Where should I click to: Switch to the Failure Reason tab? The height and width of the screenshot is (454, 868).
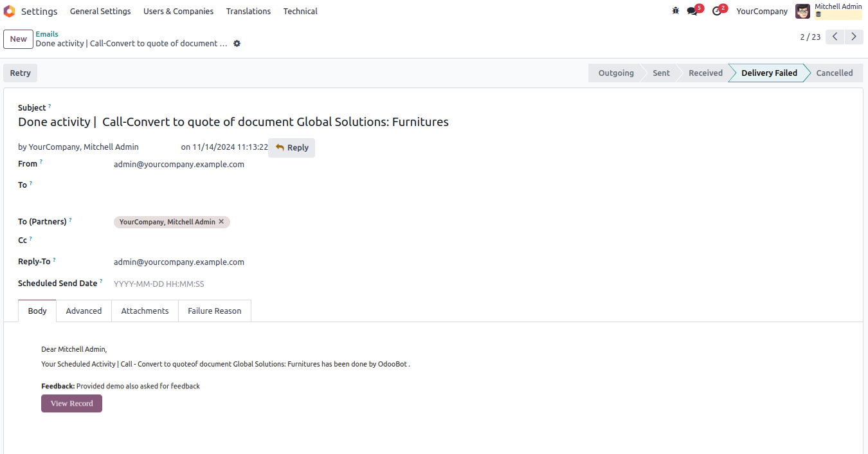coord(214,311)
